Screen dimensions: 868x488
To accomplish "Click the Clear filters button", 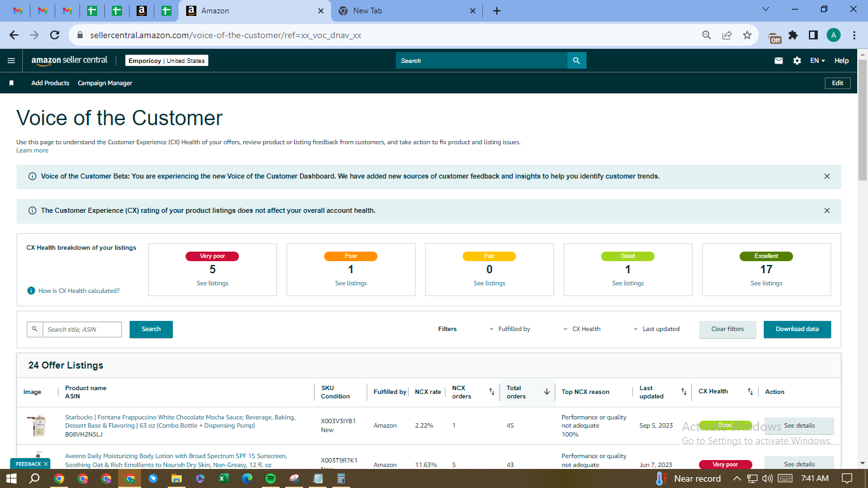I will click(x=728, y=329).
